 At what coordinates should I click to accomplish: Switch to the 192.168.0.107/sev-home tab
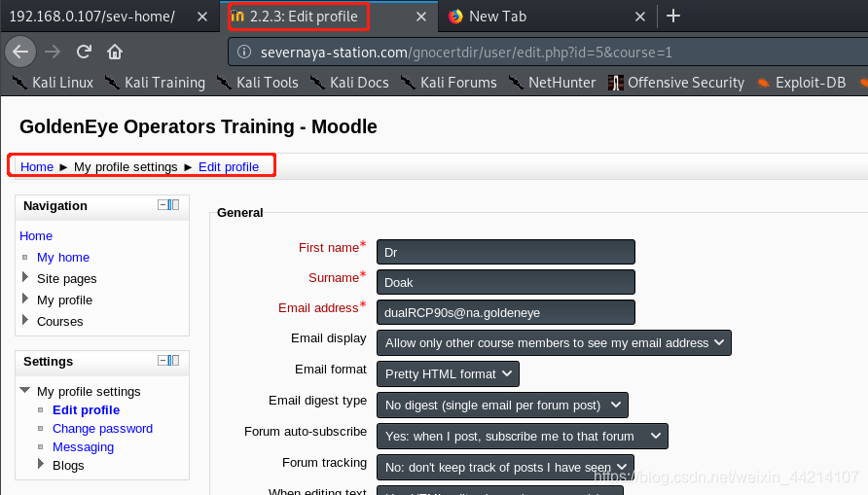(108, 17)
